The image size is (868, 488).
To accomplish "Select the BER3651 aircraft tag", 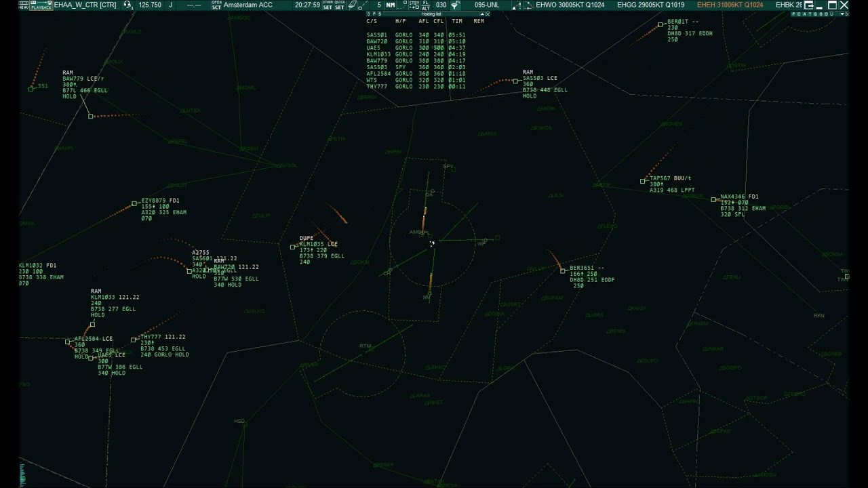I will 592,277.
